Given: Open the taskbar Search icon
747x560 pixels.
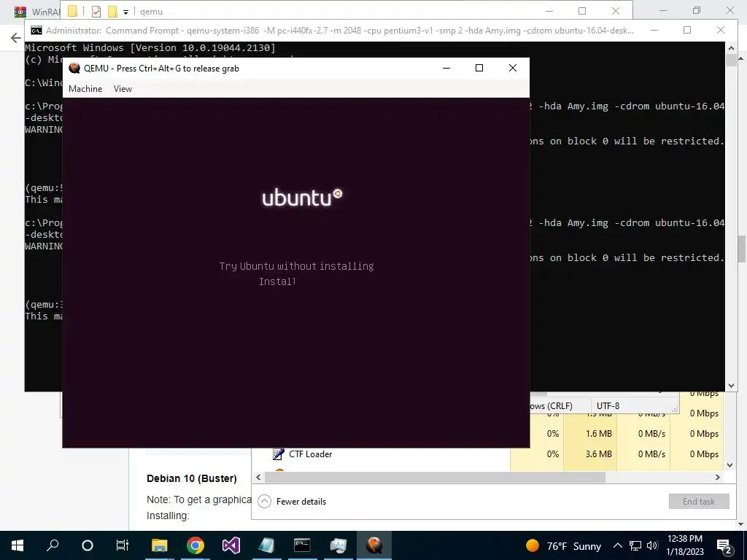Looking at the screenshot, I should (x=53, y=545).
